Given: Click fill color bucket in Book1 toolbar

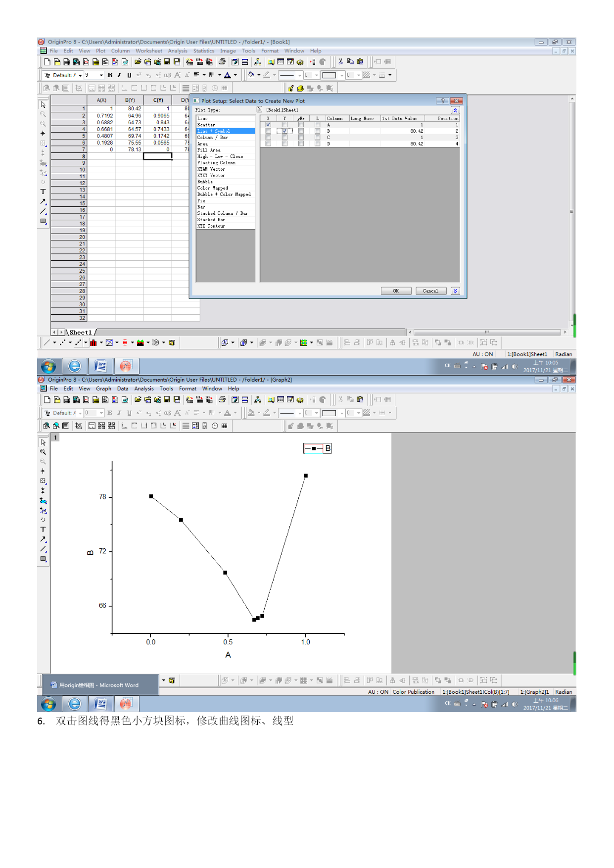Looking at the screenshot, I should point(251,75).
